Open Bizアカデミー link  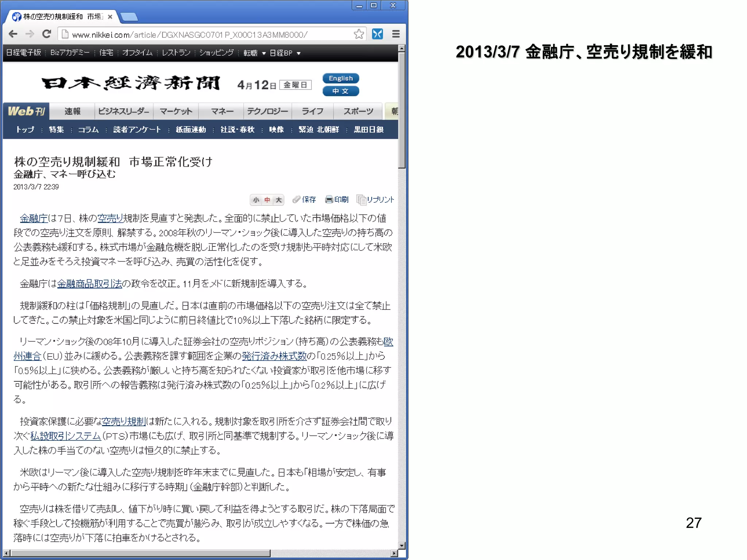click(70, 53)
